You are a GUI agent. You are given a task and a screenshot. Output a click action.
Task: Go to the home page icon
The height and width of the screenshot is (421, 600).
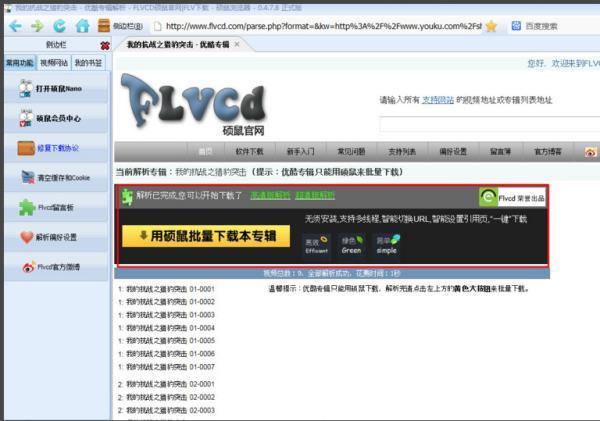click(82, 26)
